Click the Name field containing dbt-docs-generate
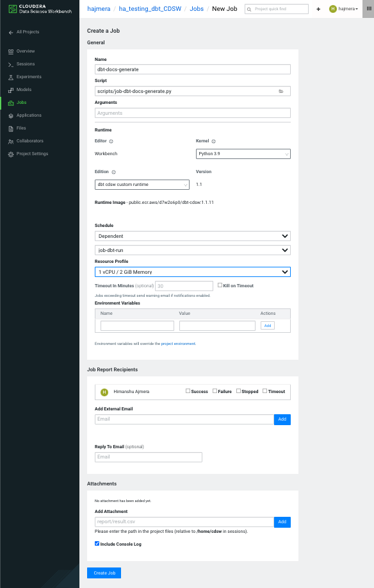 (193, 69)
